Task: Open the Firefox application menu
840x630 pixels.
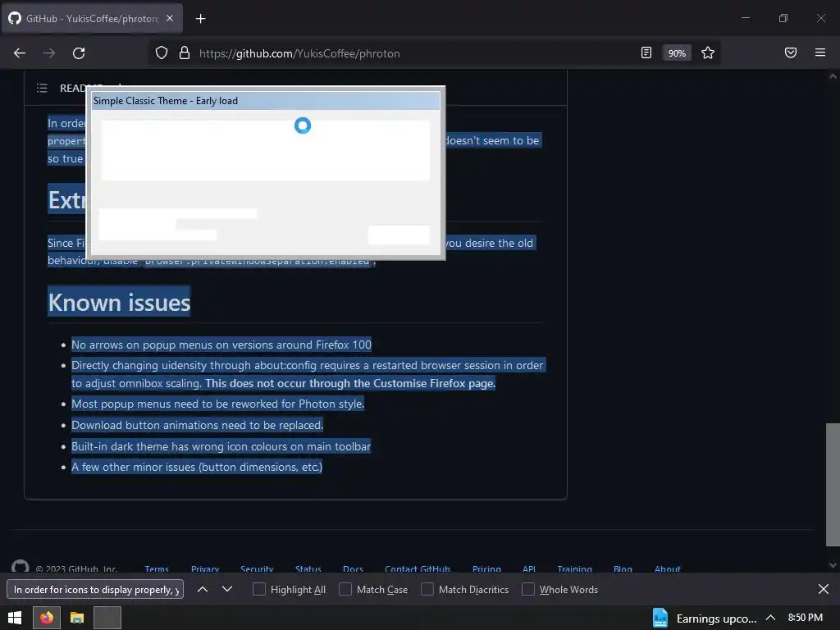Action: [x=819, y=52]
